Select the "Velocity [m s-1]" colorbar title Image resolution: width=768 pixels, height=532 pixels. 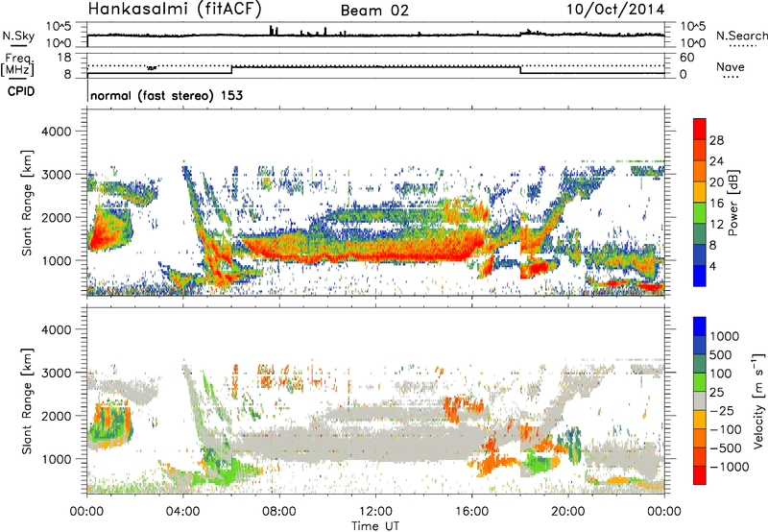[758, 400]
